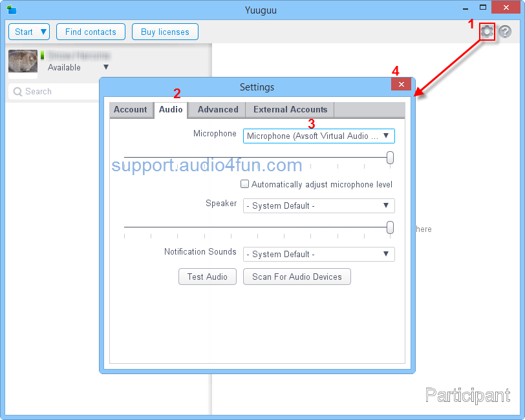Go to the External Accounts tab

point(290,109)
